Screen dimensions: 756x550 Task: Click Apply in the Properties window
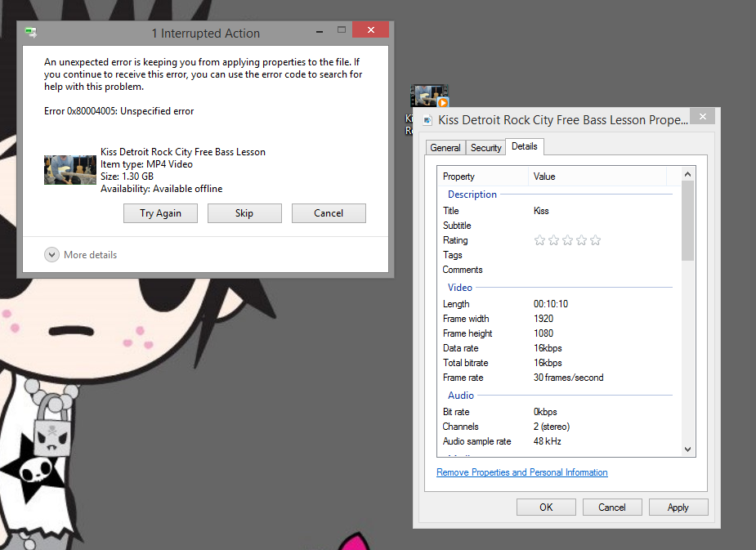pos(678,508)
